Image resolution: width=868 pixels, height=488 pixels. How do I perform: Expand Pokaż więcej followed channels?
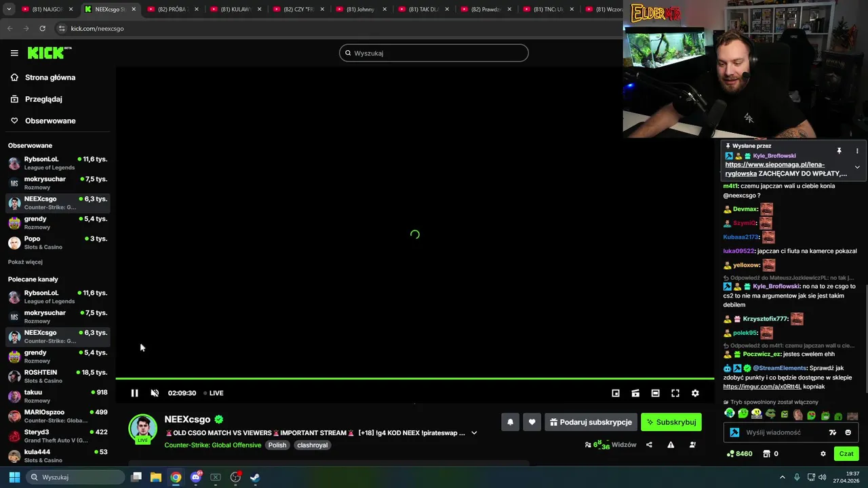pos(25,262)
